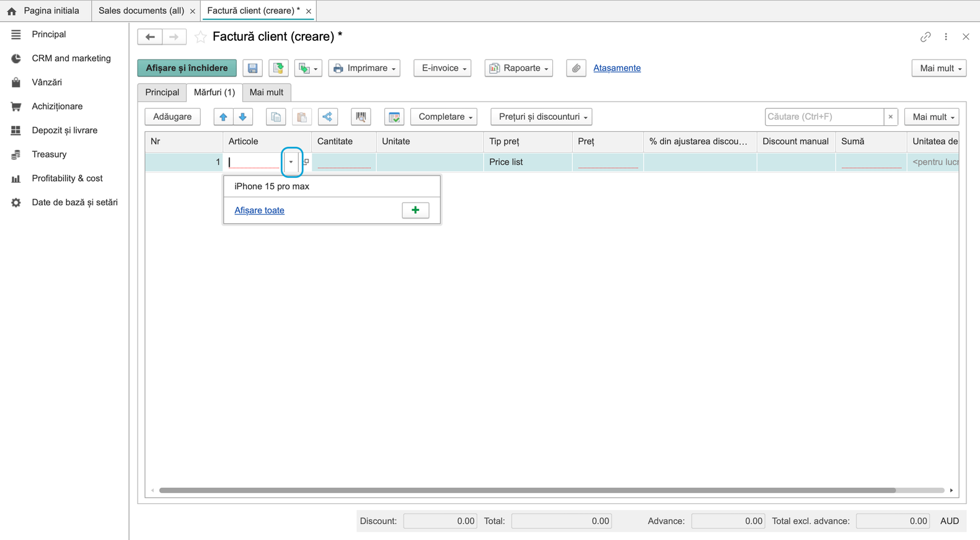980x540 pixels.
Task: Click the navigate back arrow
Action: click(150, 37)
